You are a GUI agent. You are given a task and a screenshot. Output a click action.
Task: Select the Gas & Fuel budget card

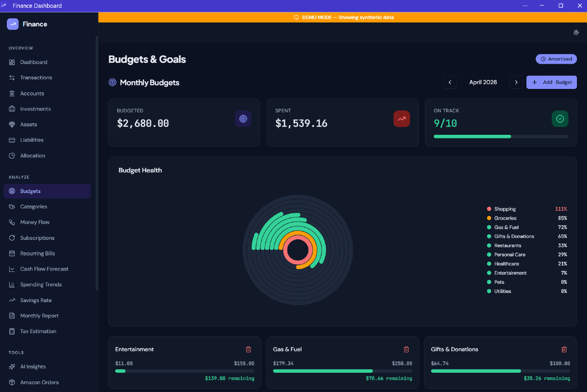coord(342,362)
